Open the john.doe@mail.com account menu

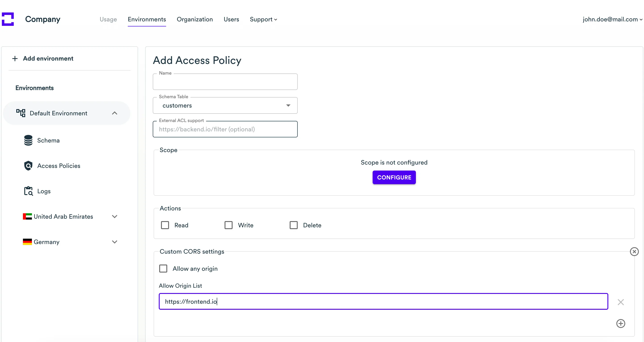click(612, 19)
